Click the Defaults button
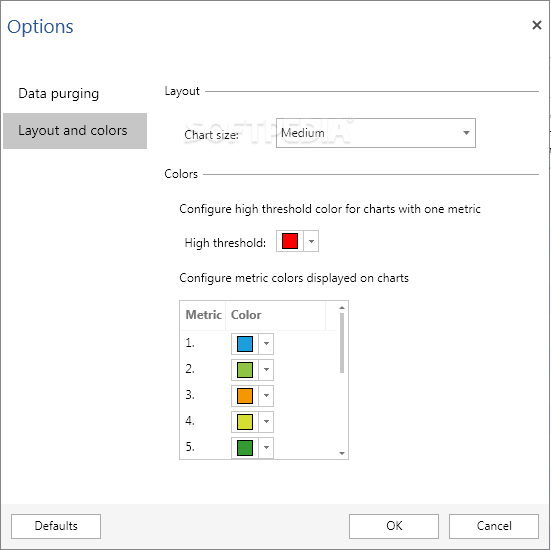551x550 pixels. pyautogui.click(x=56, y=526)
